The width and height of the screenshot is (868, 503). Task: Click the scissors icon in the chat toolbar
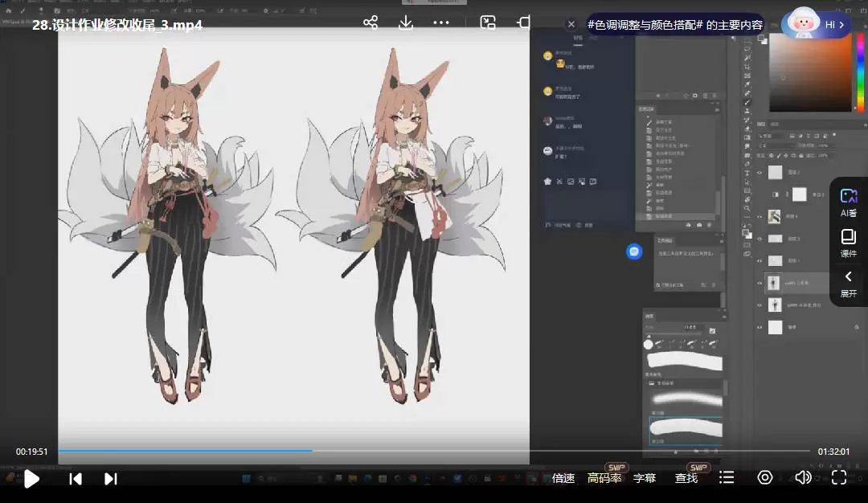click(x=559, y=182)
